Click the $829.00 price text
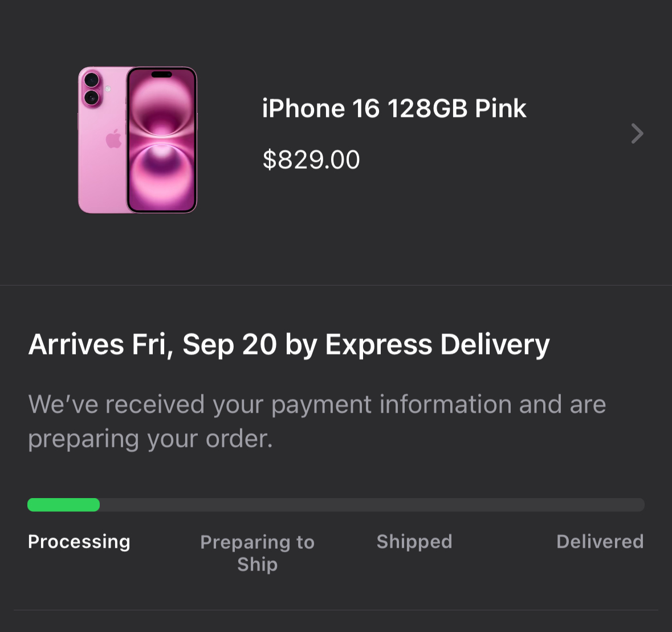 tap(311, 160)
